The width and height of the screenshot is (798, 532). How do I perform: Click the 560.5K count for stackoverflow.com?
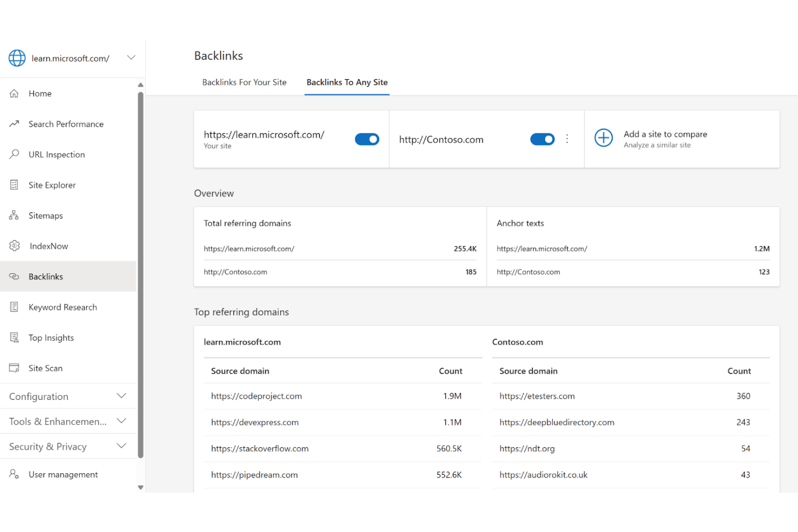[x=449, y=448]
